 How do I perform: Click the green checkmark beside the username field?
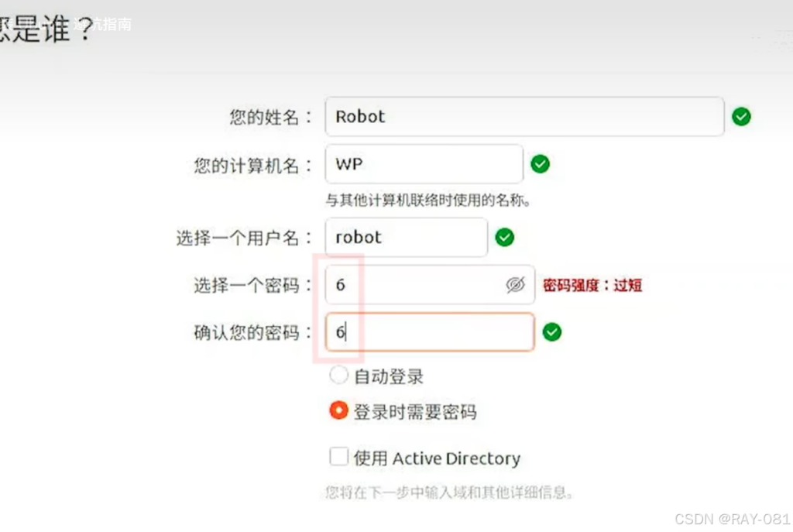pos(504,238)
